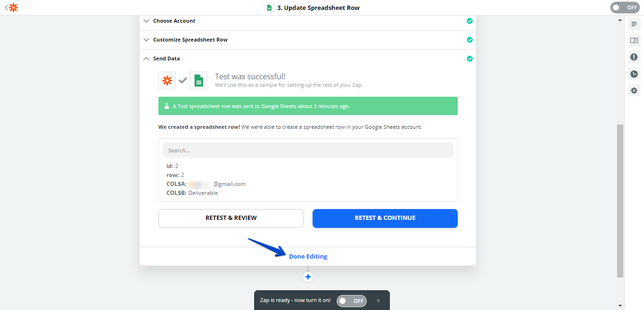Click the vertical scrollbar thumb
The width and height of the screenshot is (644, 310).
pos(620,201)
